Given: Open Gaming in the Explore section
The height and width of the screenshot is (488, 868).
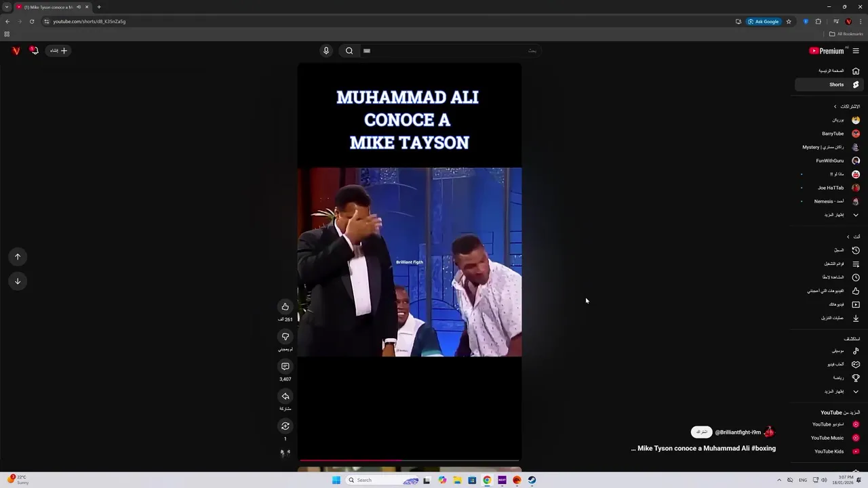Looking at the screenshot, I should pyautogui.click(x=829, y=365).
